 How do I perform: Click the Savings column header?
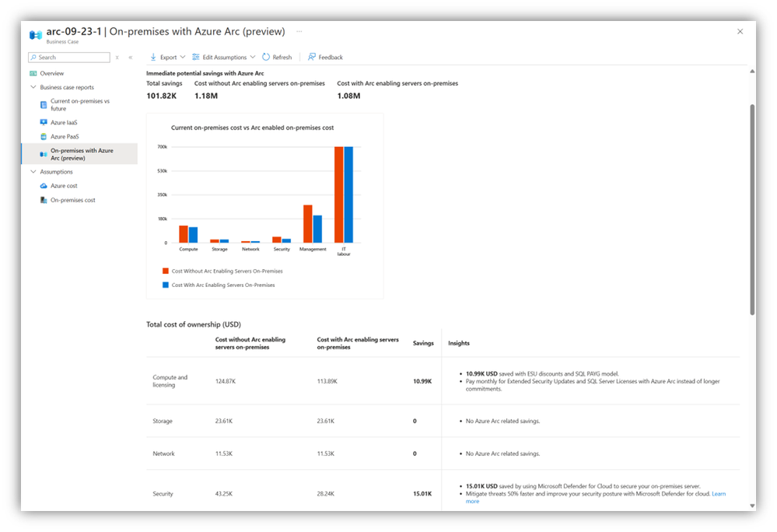[x=423, y=343]
